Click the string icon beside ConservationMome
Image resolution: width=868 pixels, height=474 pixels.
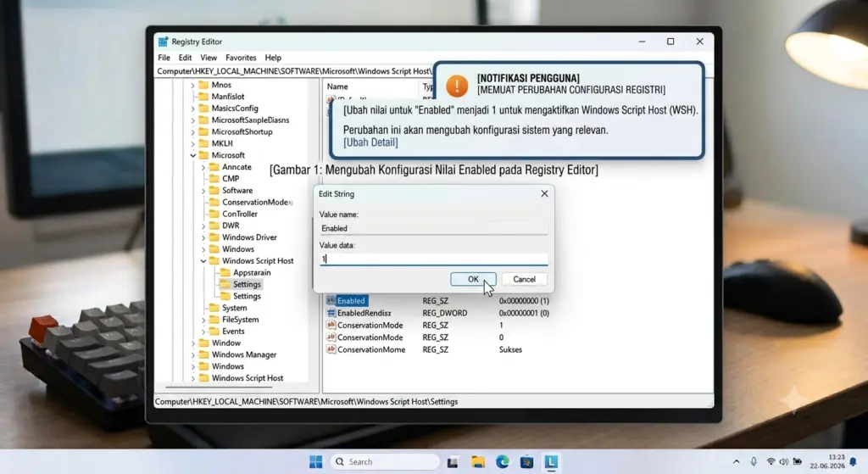point(331,349)
